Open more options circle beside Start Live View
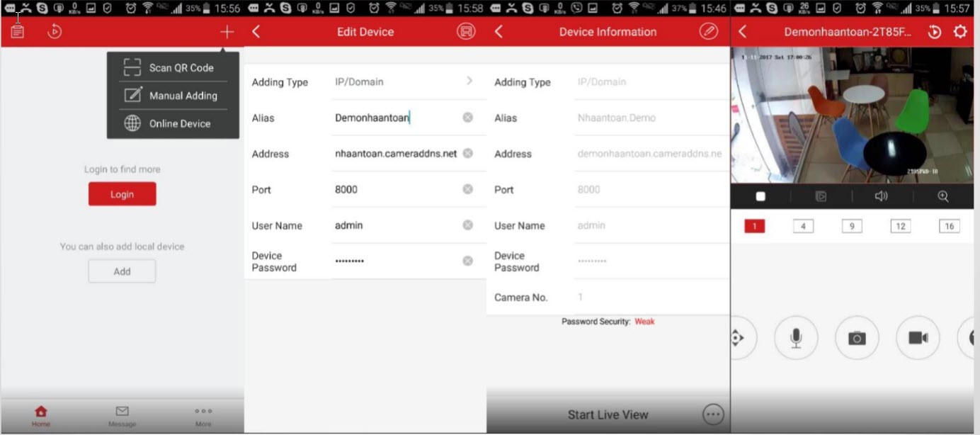Image resolution: width=980 pixels, height=435 pixels. (x=712, y=414)
